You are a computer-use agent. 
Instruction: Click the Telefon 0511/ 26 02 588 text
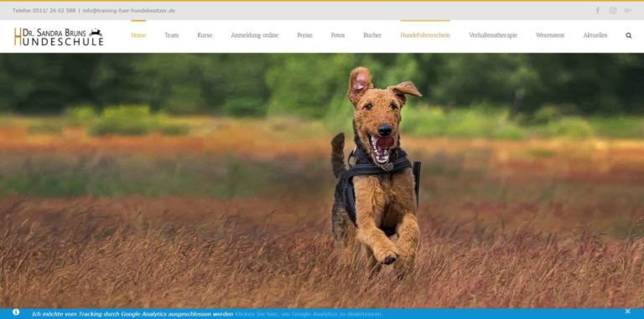(44, 11)
